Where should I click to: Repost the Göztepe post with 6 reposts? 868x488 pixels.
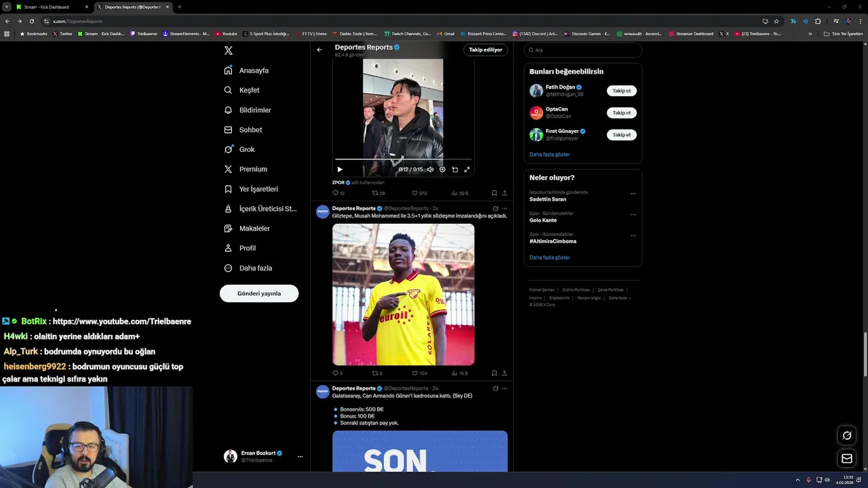[x=377, y=373]
